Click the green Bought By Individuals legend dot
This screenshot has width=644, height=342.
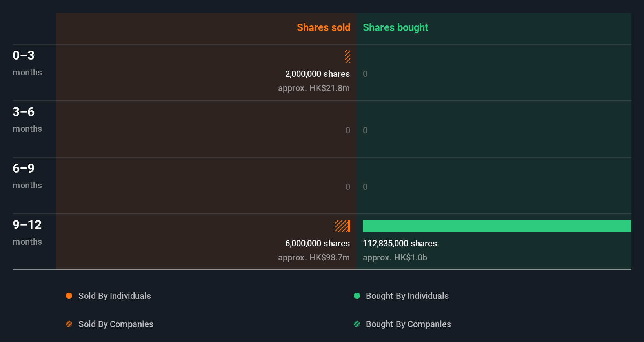[357, 296]
